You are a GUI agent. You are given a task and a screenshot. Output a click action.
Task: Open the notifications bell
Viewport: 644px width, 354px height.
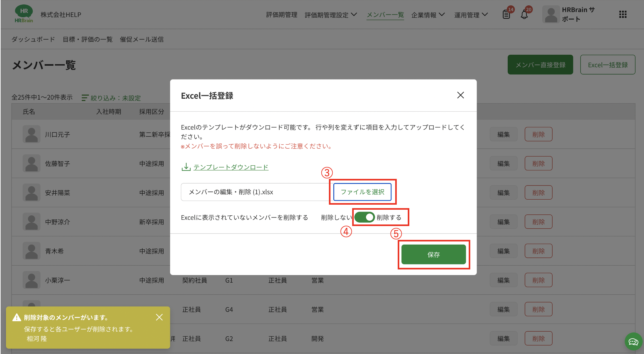pyautogui.click(x=524, y=14)
